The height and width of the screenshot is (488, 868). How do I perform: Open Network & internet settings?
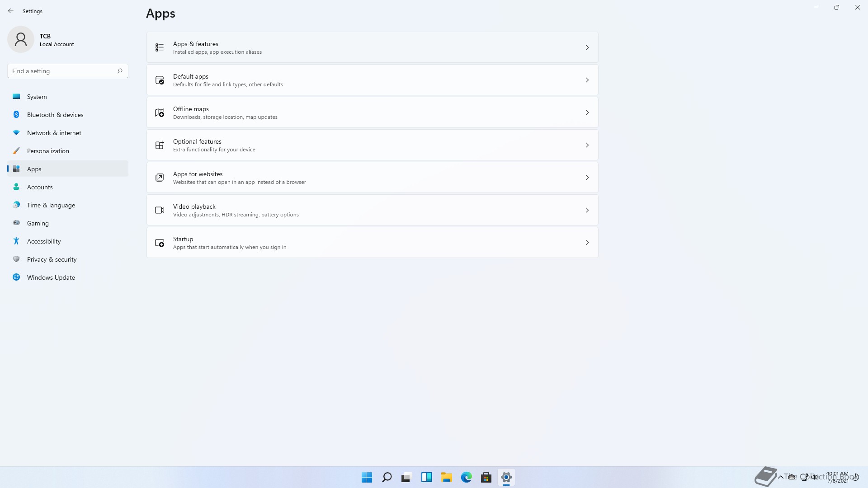(x=68, y=133)
